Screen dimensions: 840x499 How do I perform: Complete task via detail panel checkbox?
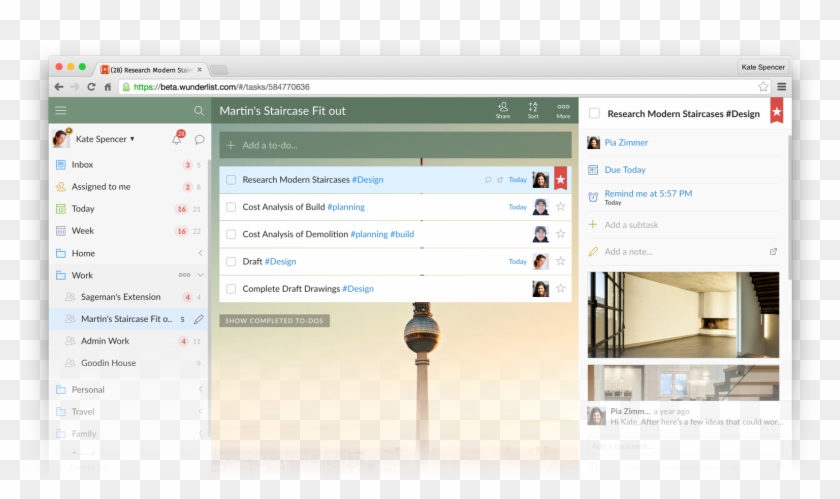594,113
